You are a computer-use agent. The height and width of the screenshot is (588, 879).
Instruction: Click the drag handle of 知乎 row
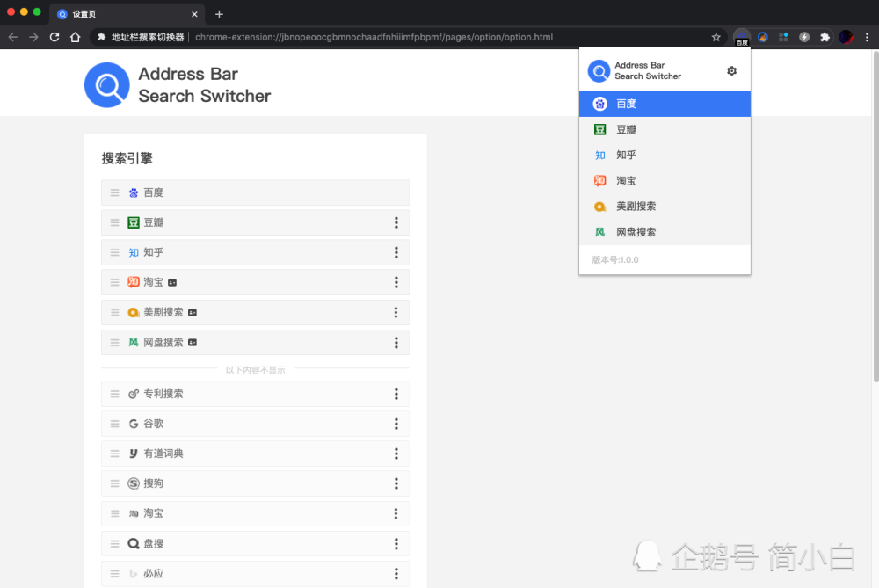[115, 252]
